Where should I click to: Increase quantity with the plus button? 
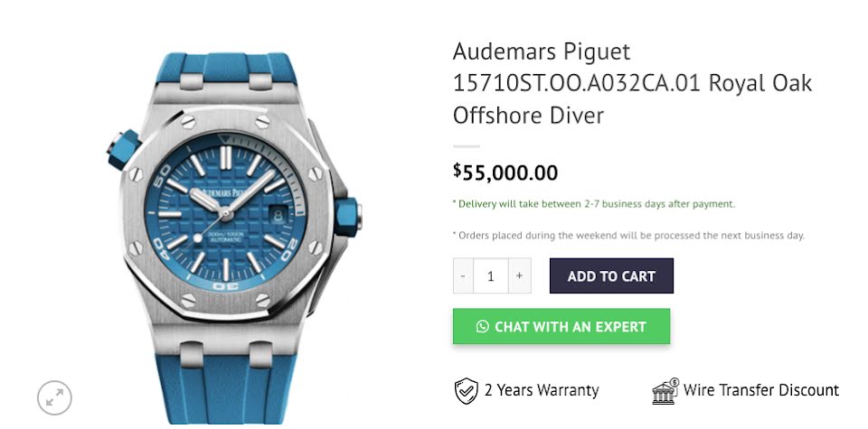(x=519, y=275)
